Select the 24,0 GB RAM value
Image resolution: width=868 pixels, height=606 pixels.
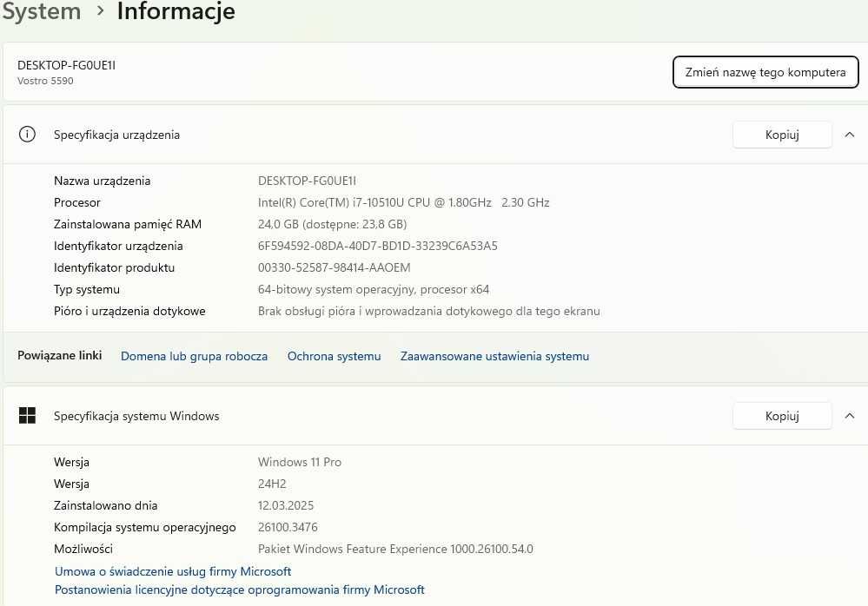point(332,224)
